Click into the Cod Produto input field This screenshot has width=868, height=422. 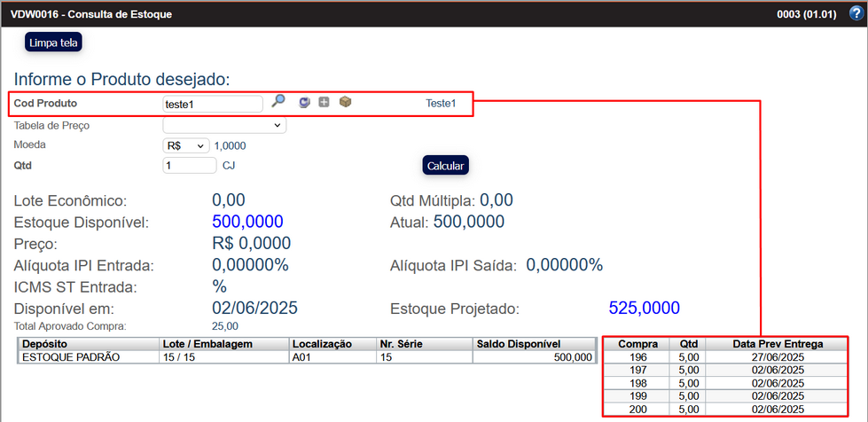(213, 104)
